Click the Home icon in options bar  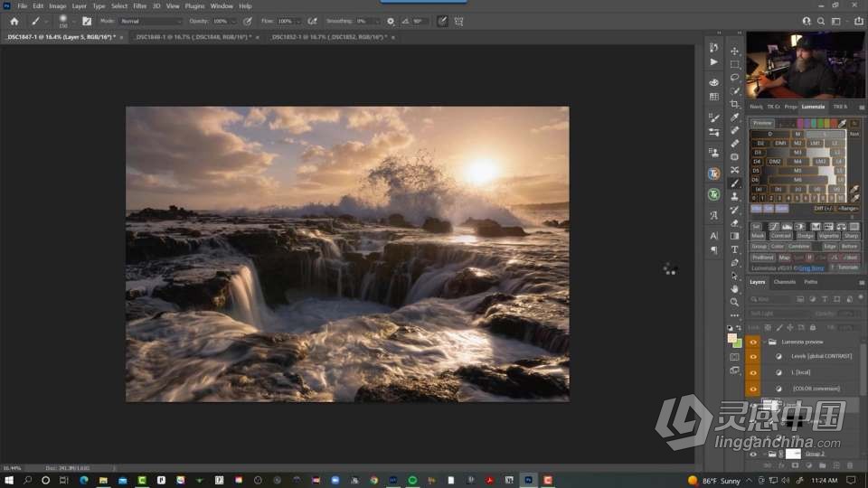coord(14,21)
